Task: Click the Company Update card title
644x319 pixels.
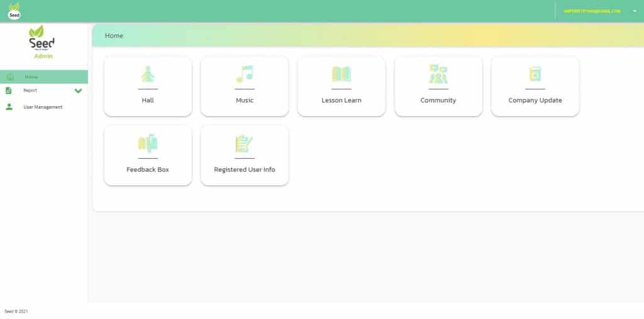Action: [535, 100]
